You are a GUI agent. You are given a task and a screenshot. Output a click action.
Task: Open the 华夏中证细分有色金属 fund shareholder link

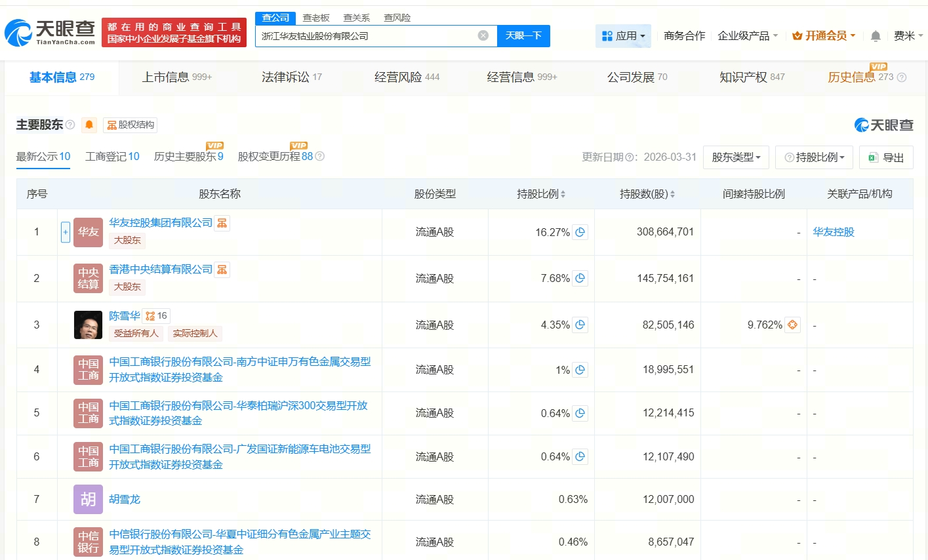tap(240, 542)
